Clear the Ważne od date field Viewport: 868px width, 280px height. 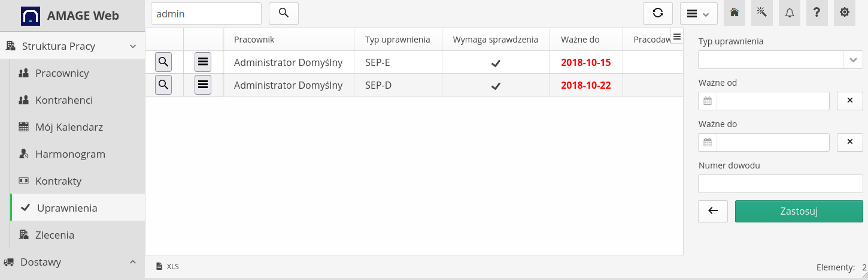849,101
